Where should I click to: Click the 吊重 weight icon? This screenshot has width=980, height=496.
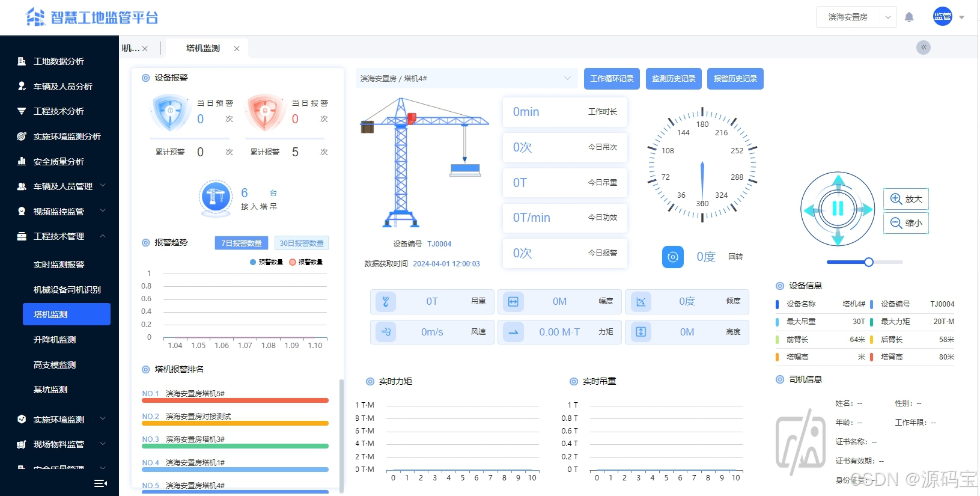[386, 301]
